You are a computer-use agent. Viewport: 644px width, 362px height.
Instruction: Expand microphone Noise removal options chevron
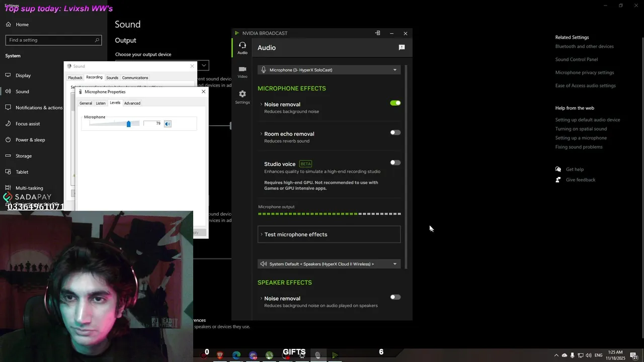261,105
